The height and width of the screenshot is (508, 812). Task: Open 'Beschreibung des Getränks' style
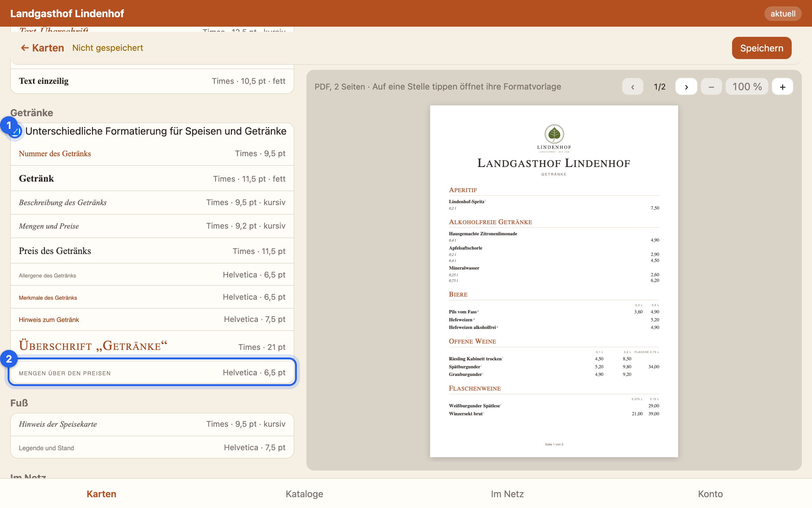[x=152, y=203]
